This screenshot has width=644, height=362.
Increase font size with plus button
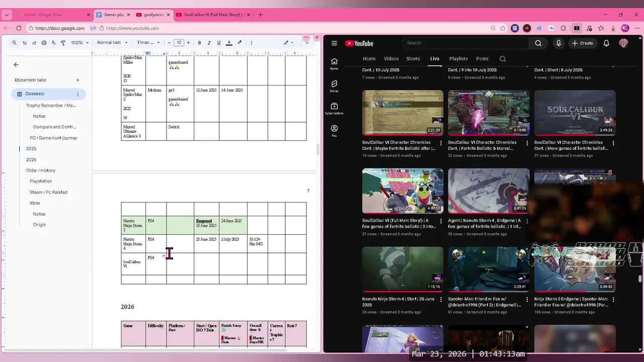(x=188, y=43)
